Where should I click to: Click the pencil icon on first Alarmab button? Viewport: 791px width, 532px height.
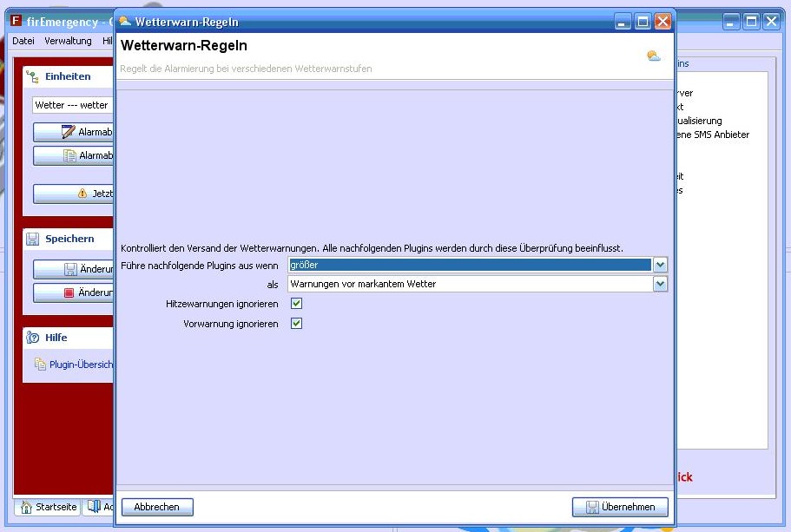tap(69, 132)
